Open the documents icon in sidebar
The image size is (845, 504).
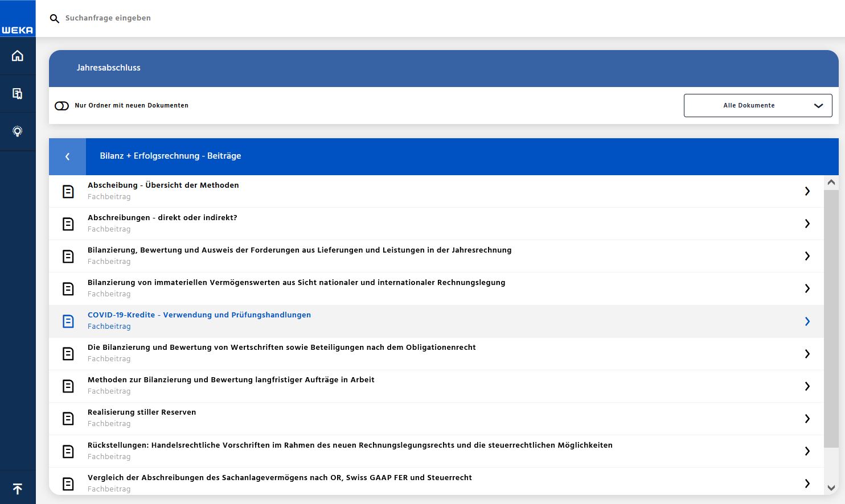pyautogui.click(x=18, y=94)
